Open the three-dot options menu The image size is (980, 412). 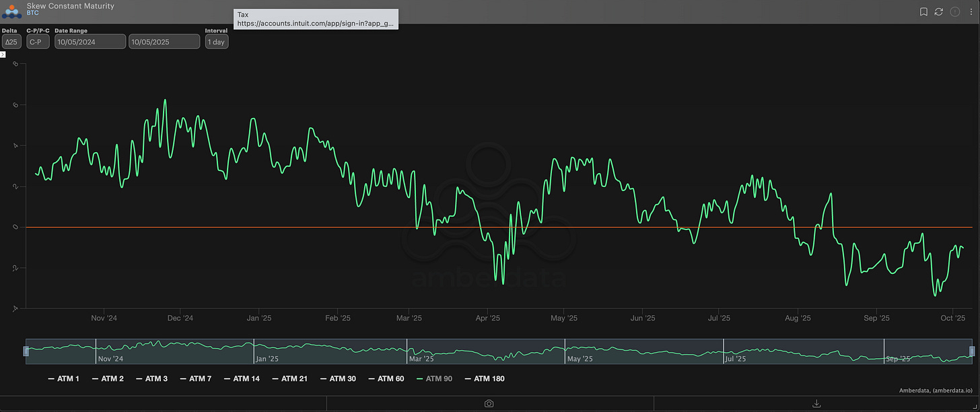969,11
